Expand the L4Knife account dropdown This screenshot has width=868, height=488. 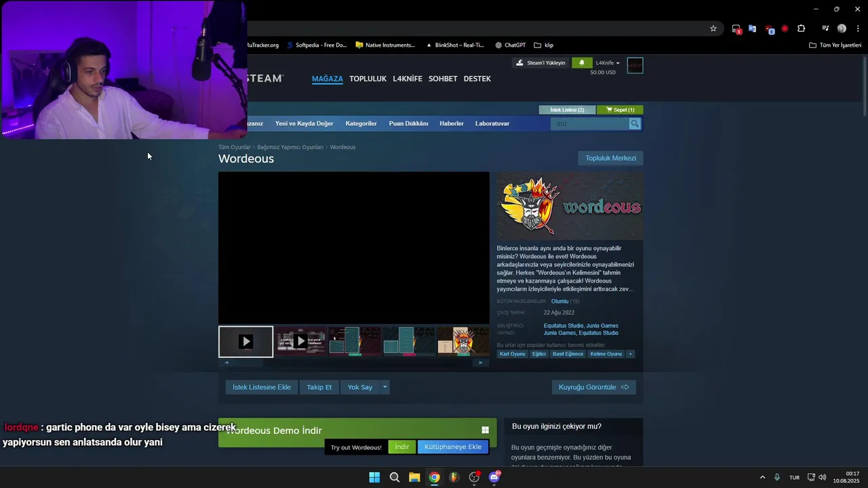click(x=608, y=63)
